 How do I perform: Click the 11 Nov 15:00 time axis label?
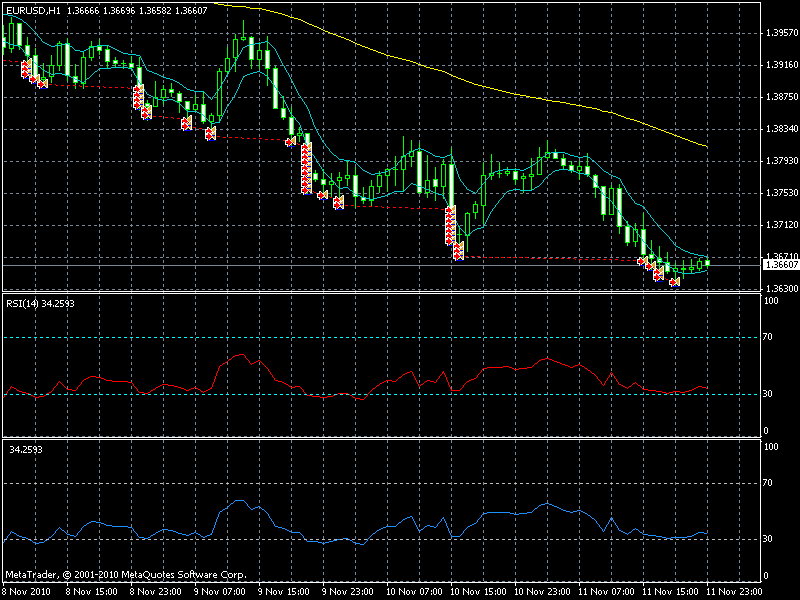669,592
